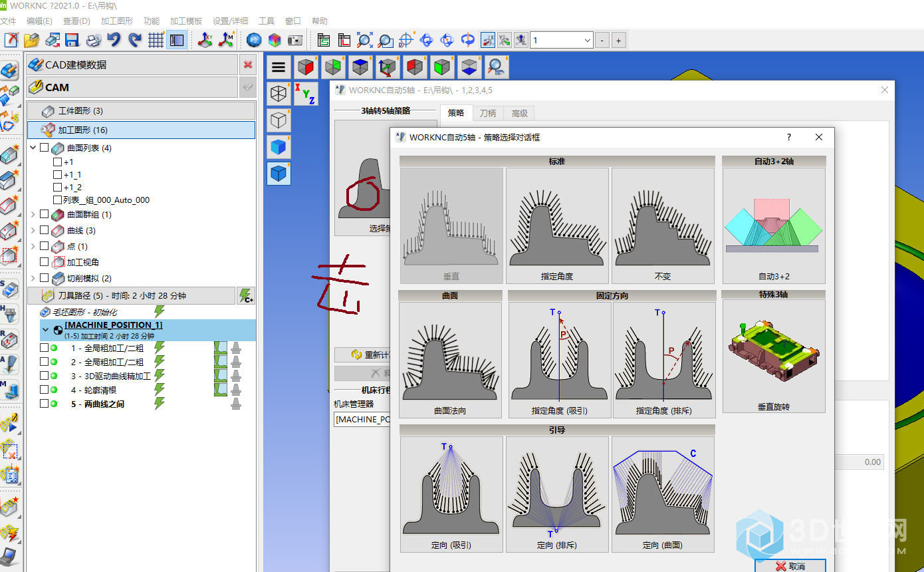Undo last action with the blue back arrow
The width and height of the screenshot is (924, 572).
click(x=114, y=40)
